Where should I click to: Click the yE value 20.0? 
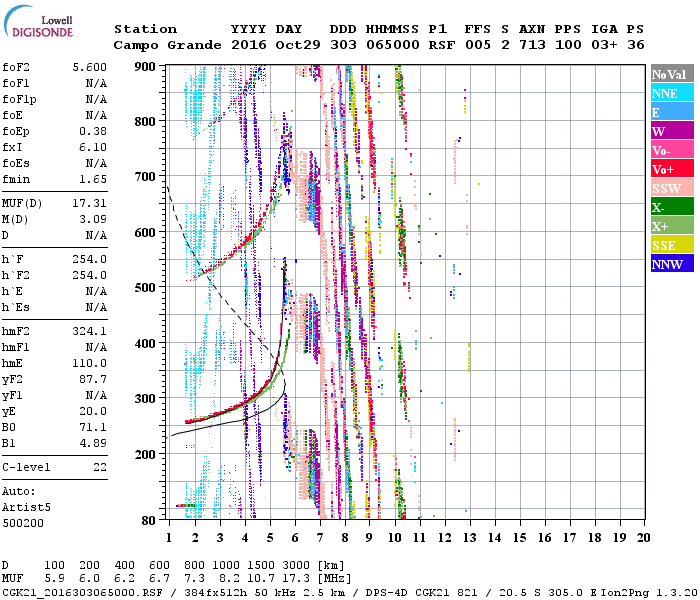(x=93, y=412)
